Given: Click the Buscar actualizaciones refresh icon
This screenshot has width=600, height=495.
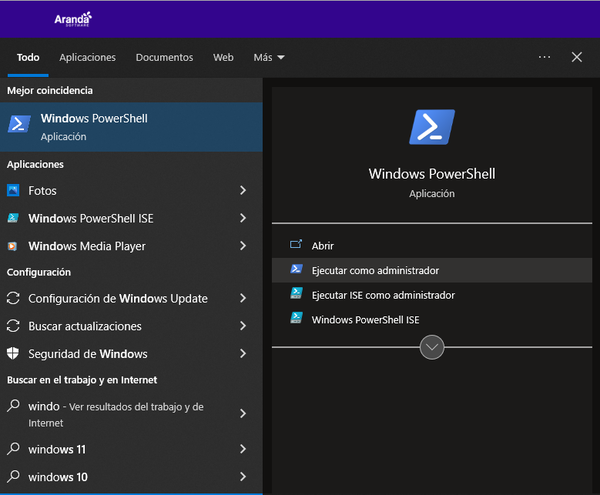Looking at the screenshot, I should [x=13, y=326].
